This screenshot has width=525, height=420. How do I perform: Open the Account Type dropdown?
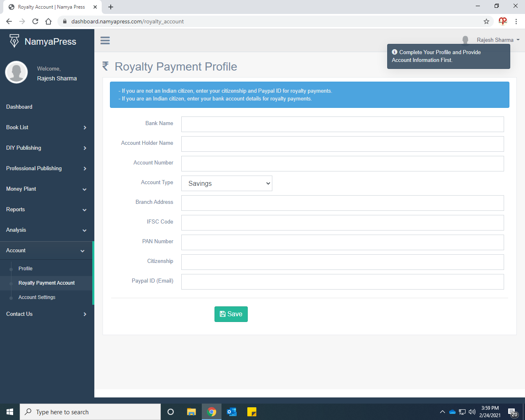pos(227,183)
